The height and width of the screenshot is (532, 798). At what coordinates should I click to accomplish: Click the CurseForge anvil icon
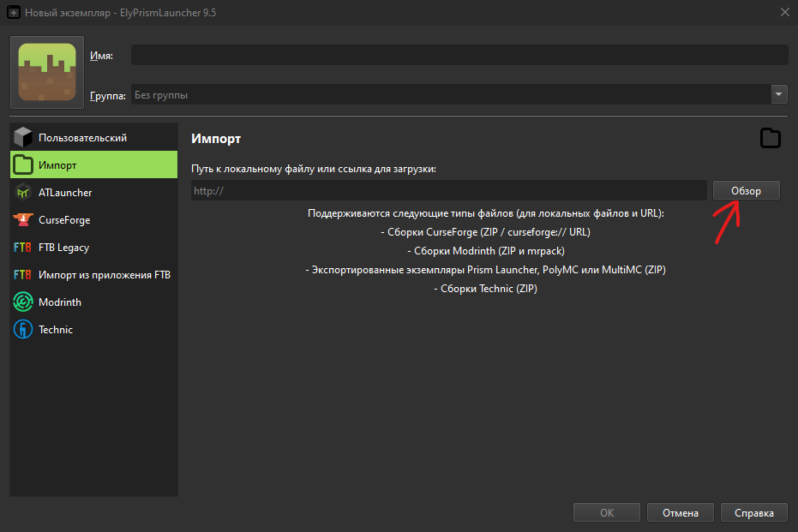[x=23, y=219]
